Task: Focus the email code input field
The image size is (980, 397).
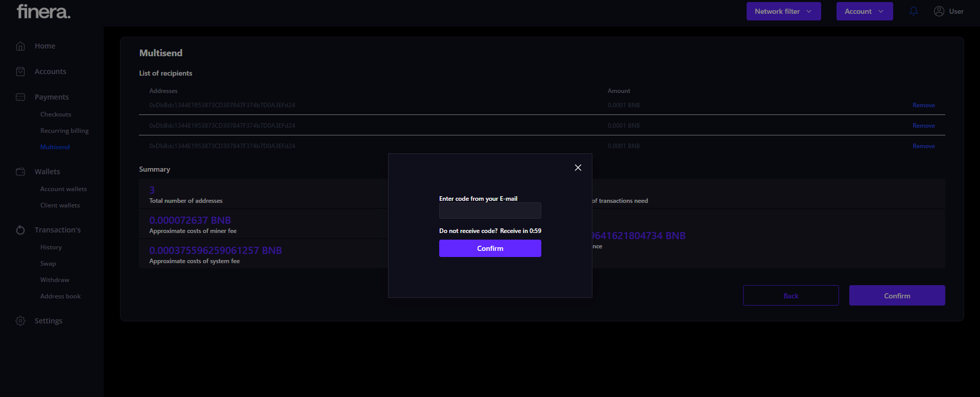Action: point(490,211)
